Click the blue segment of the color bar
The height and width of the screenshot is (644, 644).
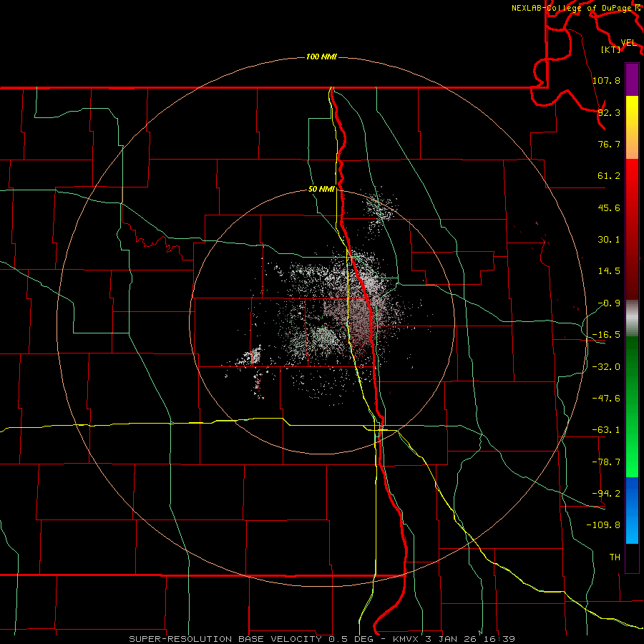(632, 510)
